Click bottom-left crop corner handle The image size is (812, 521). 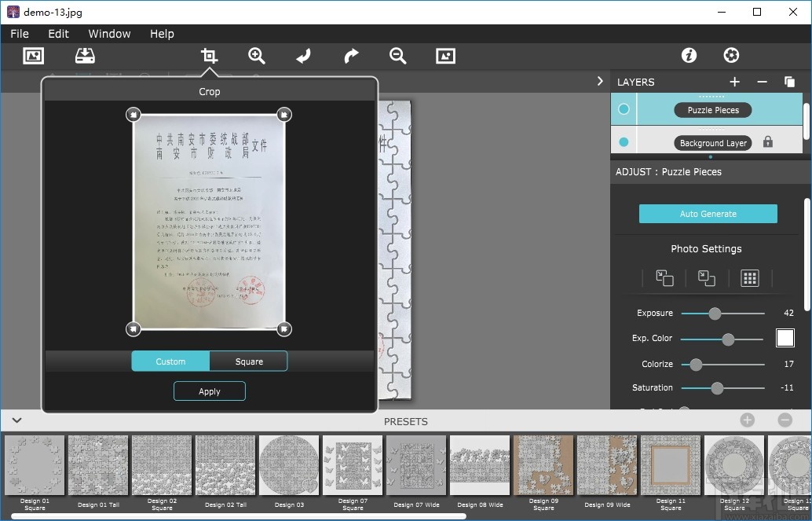[x=134, y=328]
